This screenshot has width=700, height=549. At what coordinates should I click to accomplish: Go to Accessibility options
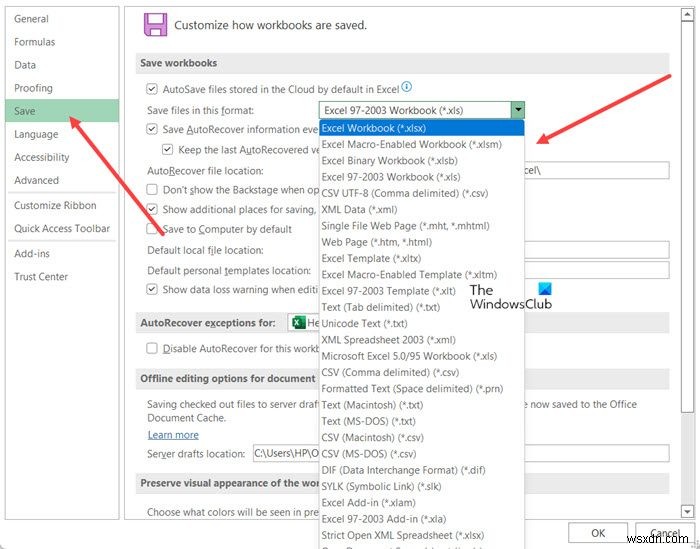62,157
